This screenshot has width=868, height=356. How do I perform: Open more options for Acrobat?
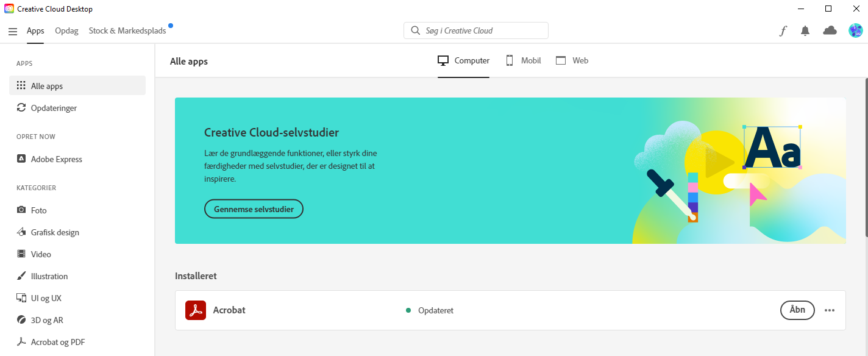coord(830,310)
